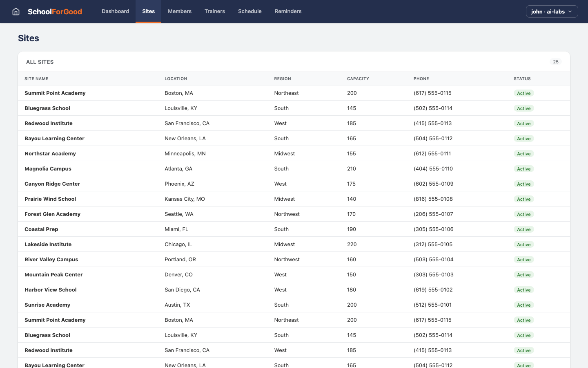
Task: Select the REGION column header
Action: [x=283, y=79]
